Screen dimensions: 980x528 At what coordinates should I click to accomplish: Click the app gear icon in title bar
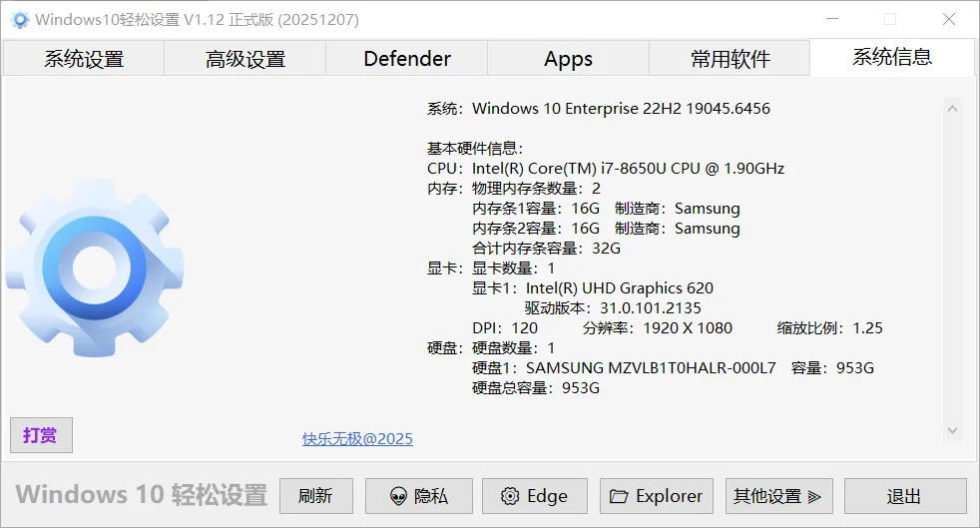[20, 20]
